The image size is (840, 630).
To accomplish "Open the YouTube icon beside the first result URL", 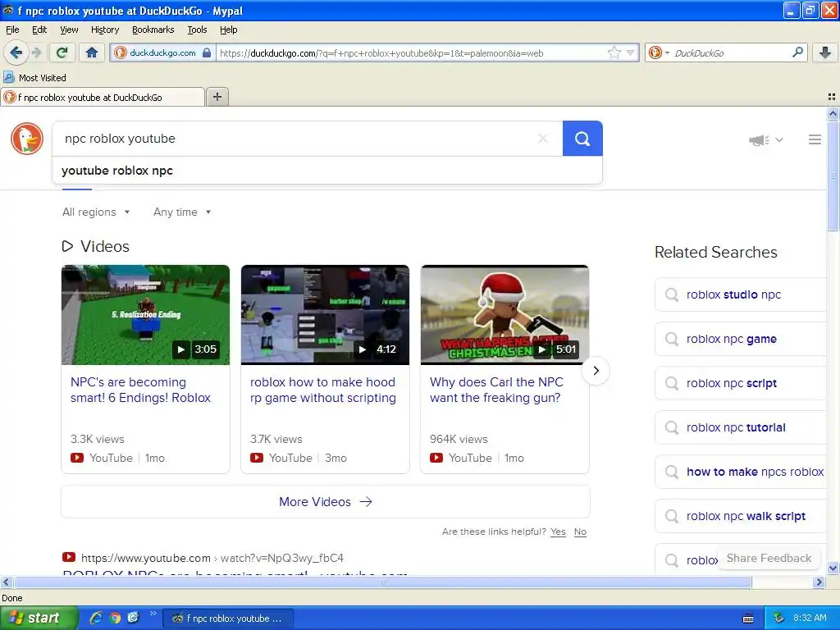I will [x=69, y=557].
